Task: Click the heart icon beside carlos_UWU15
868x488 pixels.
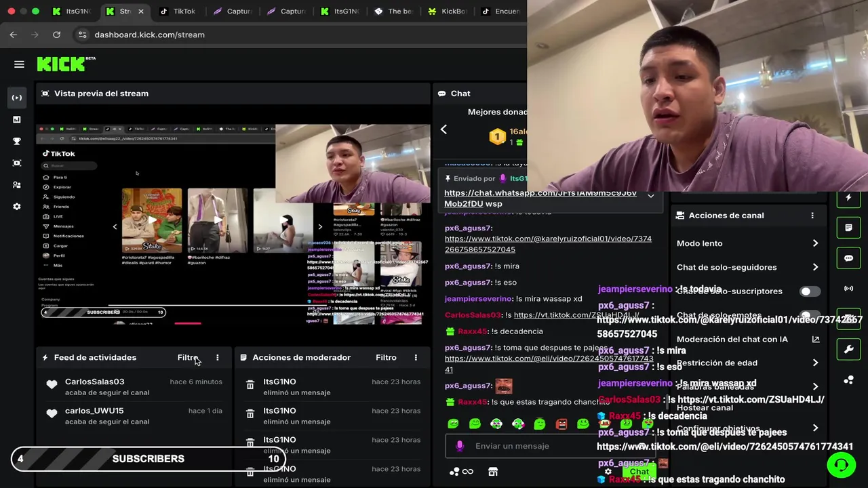Action: 52,413
